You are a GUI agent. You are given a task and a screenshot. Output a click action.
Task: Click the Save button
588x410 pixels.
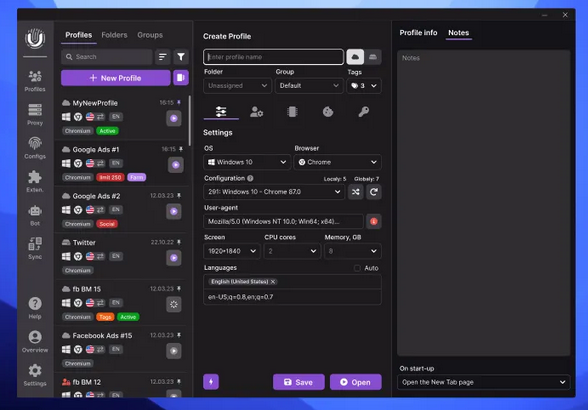point(298,382)
